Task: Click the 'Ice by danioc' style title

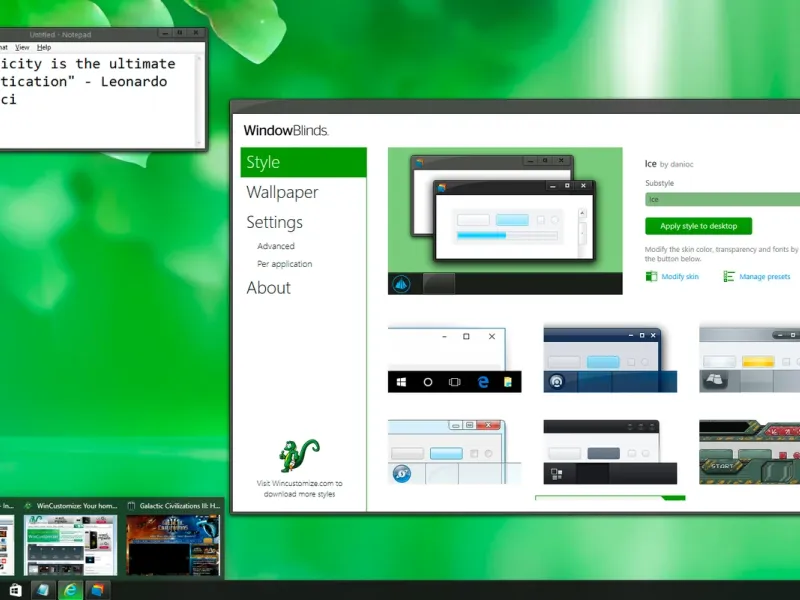Action: pyautogui.click(x=669, y=164)
